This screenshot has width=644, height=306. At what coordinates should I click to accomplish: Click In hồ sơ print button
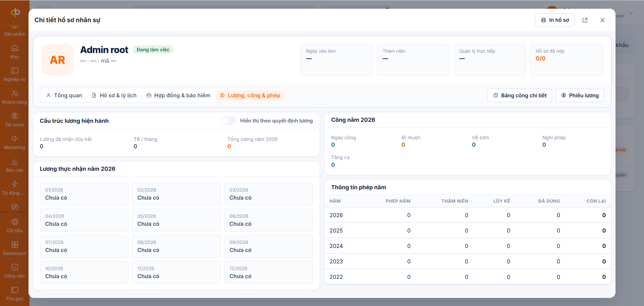pyautogui.click(x=555, y=20)
